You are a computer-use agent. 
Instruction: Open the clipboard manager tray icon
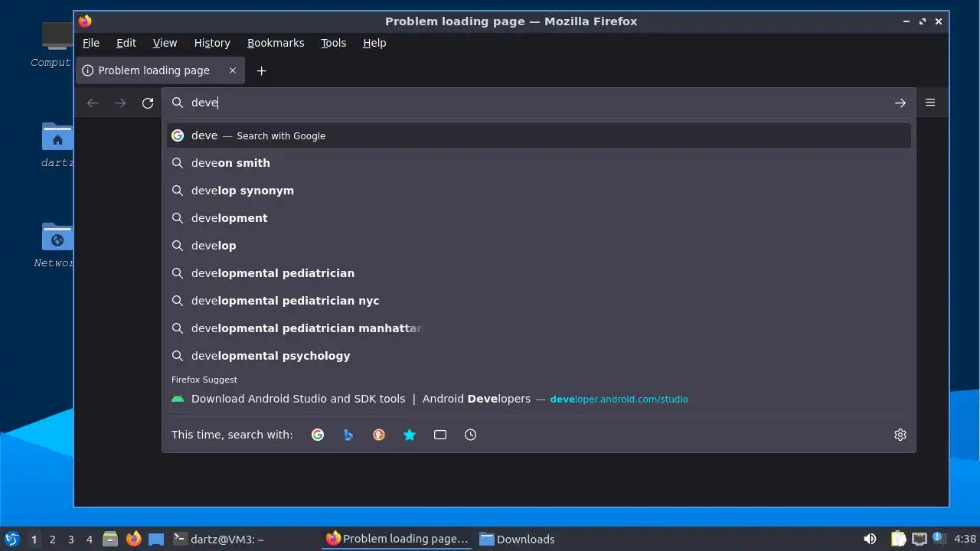[x=899, y=539]
